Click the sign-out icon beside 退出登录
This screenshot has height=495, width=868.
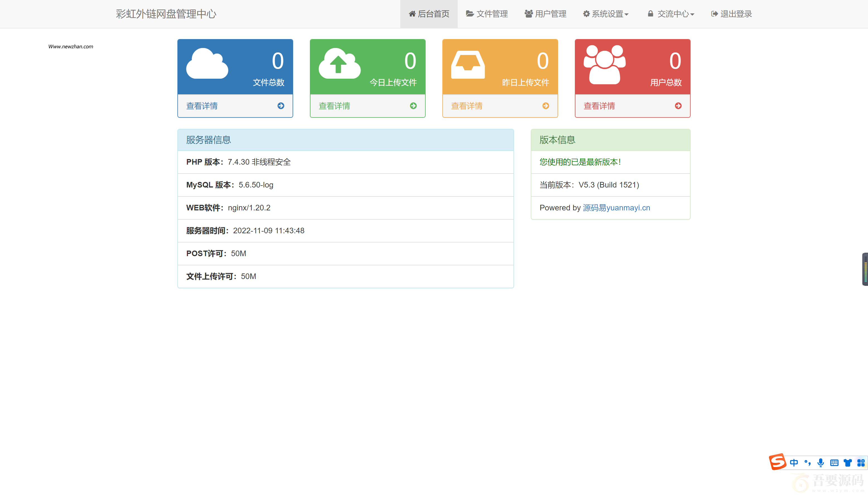pos(714,14)
